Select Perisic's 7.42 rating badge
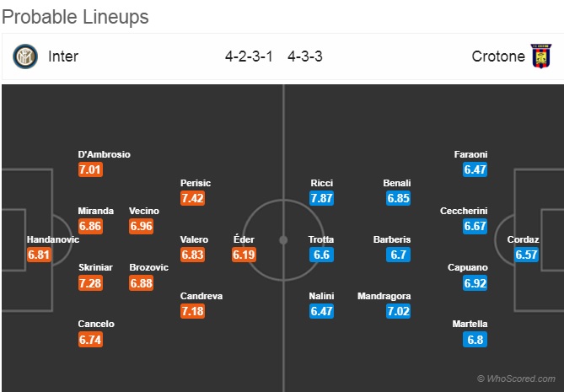The image size is (564, 392). 192,198
